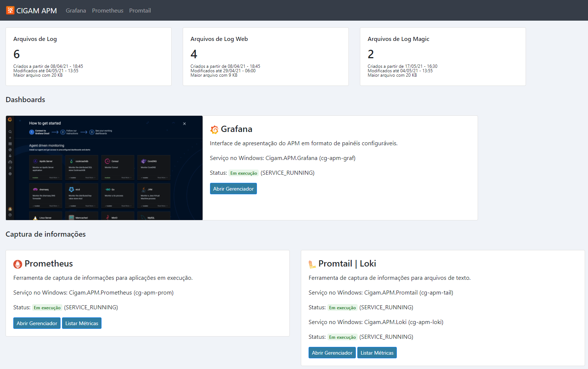This screenshot has height=369, width=588.
Task: Click the Prometheus flame logo icon
Action: click(18, 264)
